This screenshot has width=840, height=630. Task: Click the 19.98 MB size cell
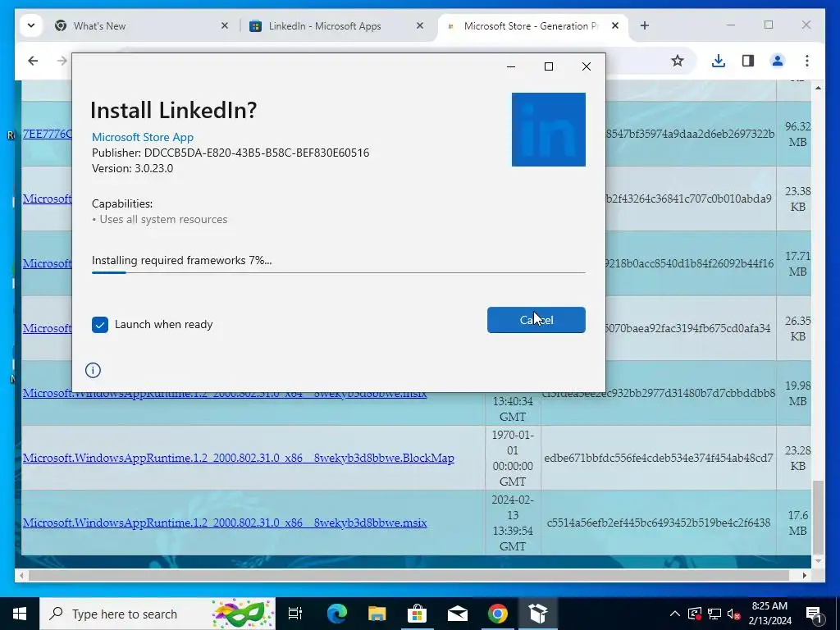point(797,393)
